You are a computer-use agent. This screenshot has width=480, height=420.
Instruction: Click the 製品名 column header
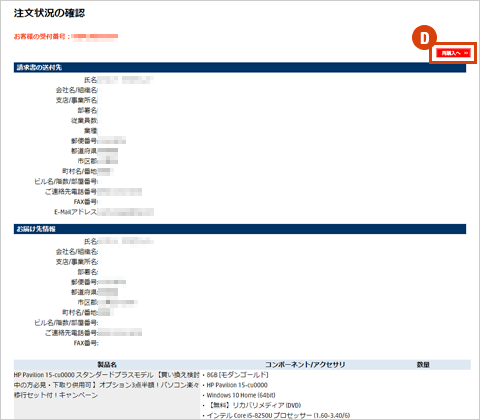tap(107, 365)
